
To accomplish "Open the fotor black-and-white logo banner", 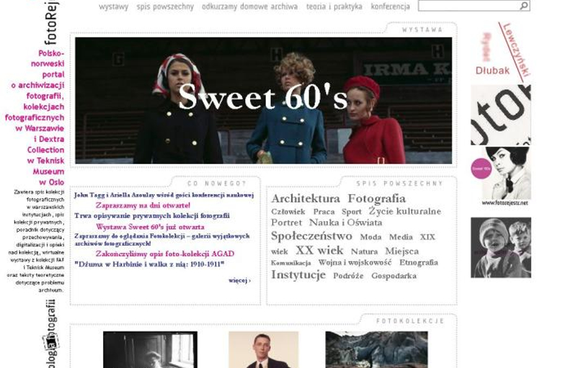I will 501,115.
